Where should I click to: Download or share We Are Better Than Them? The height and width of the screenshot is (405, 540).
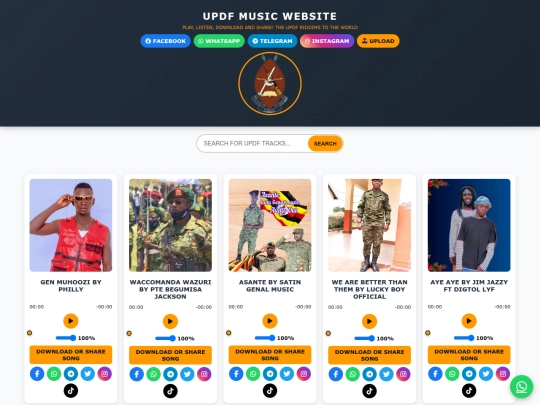click(369, 355)
